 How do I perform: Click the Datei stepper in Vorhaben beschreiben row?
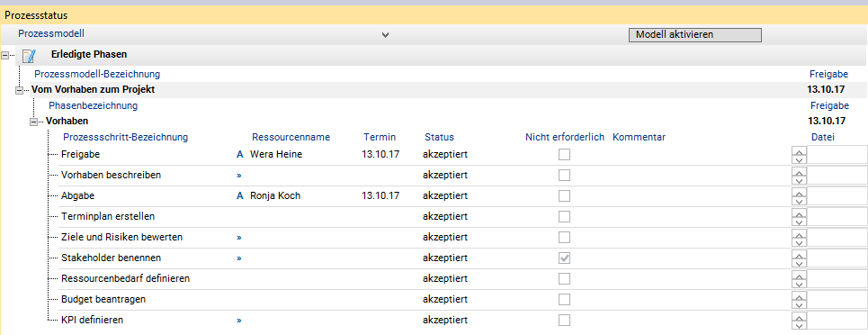(x=798, y=176)
